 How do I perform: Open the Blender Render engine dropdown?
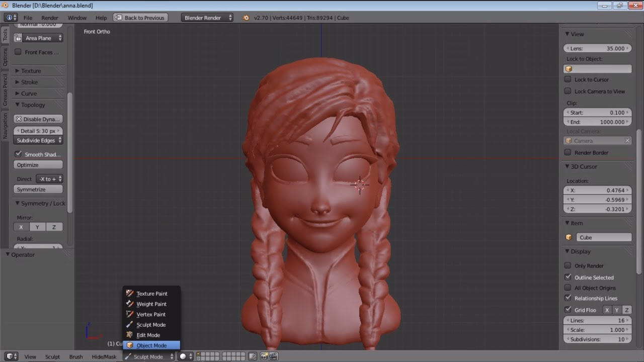tap(207, 18)
